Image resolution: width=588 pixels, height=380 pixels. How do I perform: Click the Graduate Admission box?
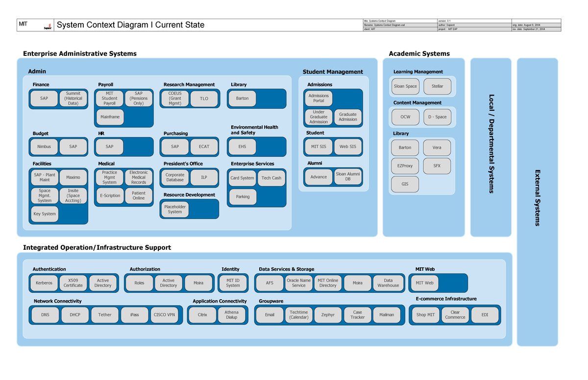pyautogui.click(x=348, y=117)
